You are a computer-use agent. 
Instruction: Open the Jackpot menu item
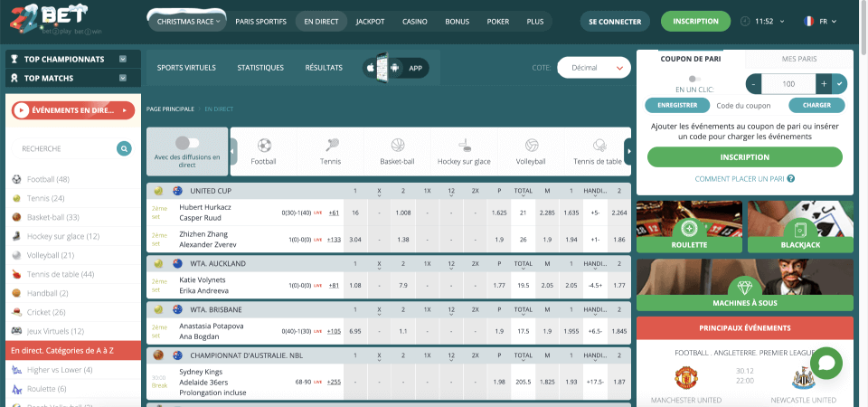coord(371,22)
